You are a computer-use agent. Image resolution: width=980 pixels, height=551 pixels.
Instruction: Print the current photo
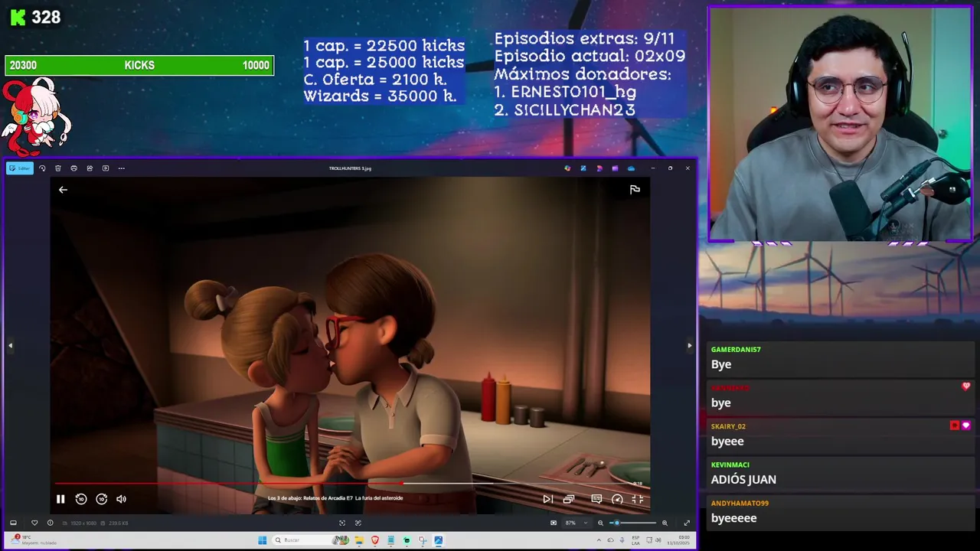point(73,168)
